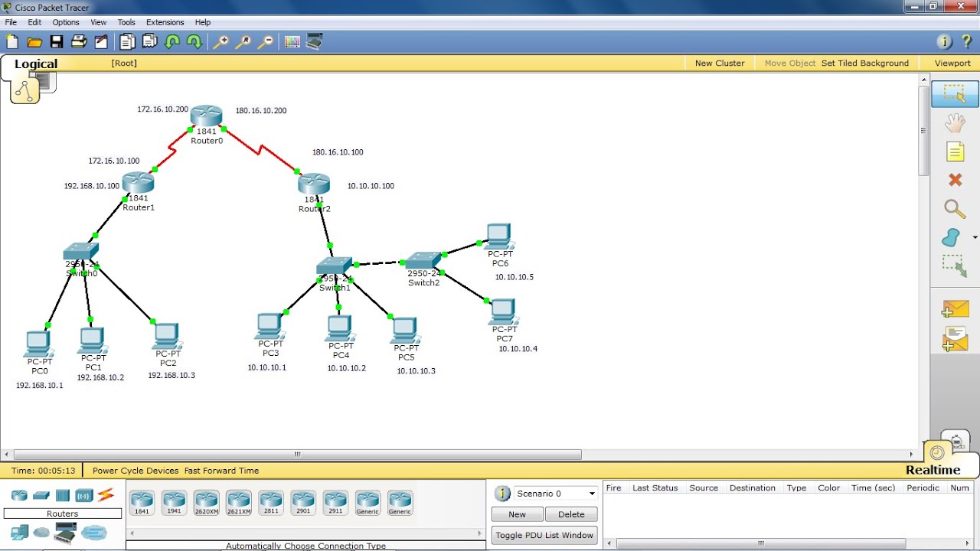The width and height of the screenshot is (980, 551).
Task: Open the Help menu
Action: tap(203, 22)
